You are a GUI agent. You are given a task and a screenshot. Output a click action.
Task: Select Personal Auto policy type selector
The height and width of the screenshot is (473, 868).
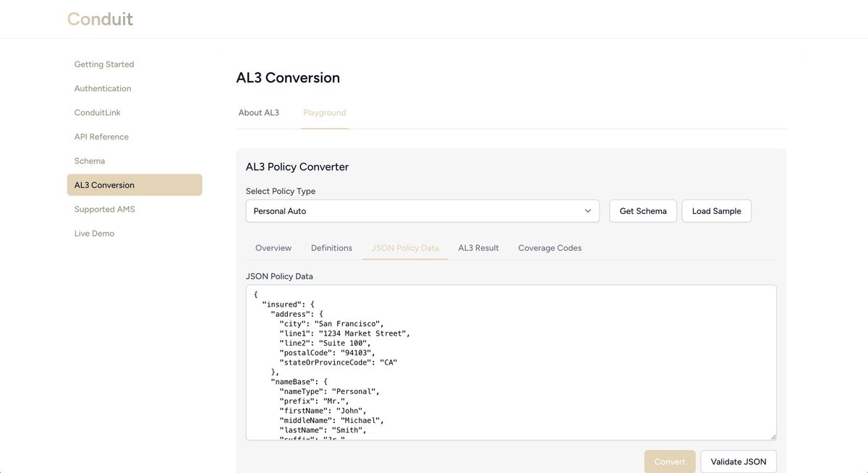[422, 210]
